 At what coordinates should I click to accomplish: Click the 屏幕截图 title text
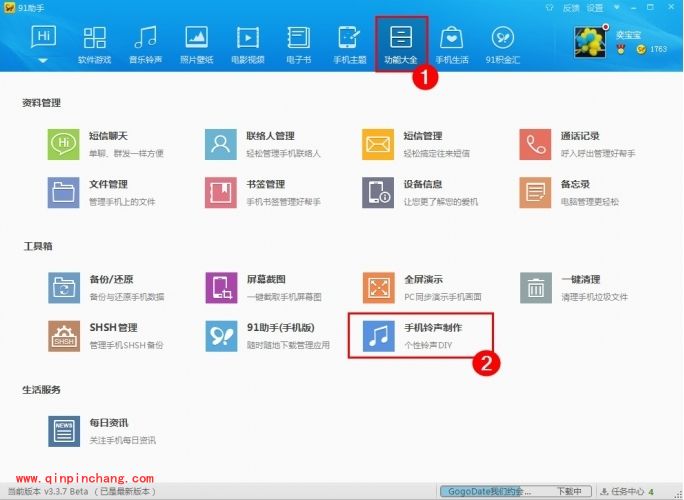coord(266,279)
